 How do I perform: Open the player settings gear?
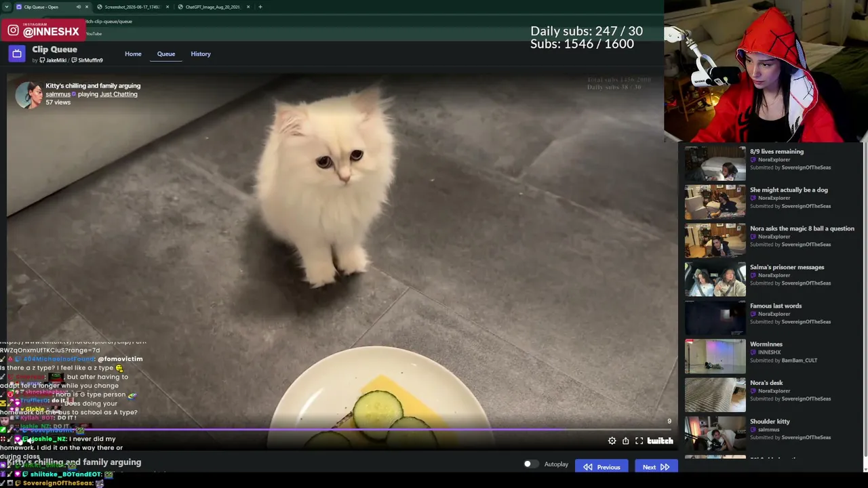[x=612, y=441]
